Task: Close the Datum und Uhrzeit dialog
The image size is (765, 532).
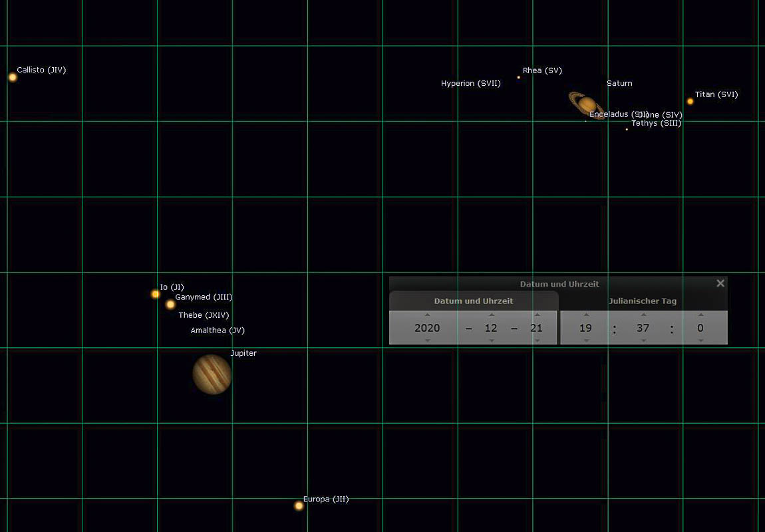Action: click(720, 283)
